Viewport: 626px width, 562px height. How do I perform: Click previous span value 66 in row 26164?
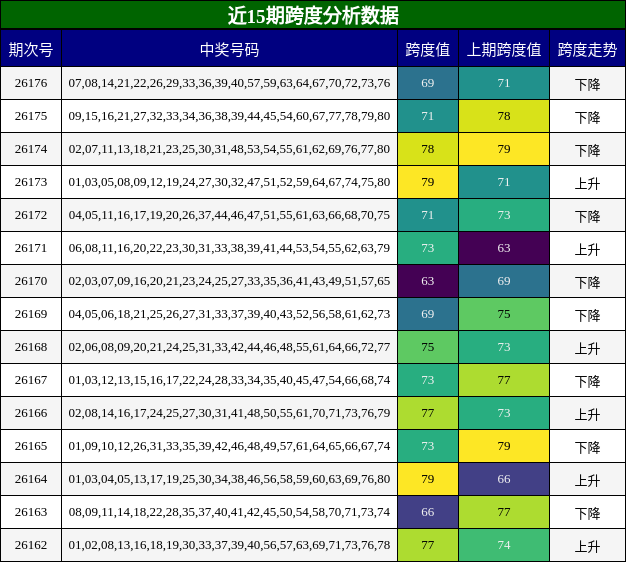504,479
